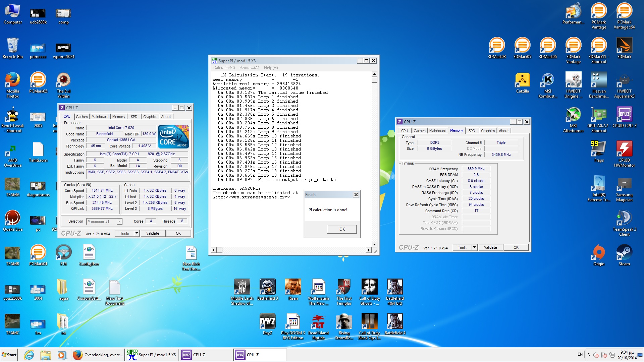Viewport: 644px width, 362px height.
Task: Open the 3DMark Vantage shortcut
Action: (573, 50)
